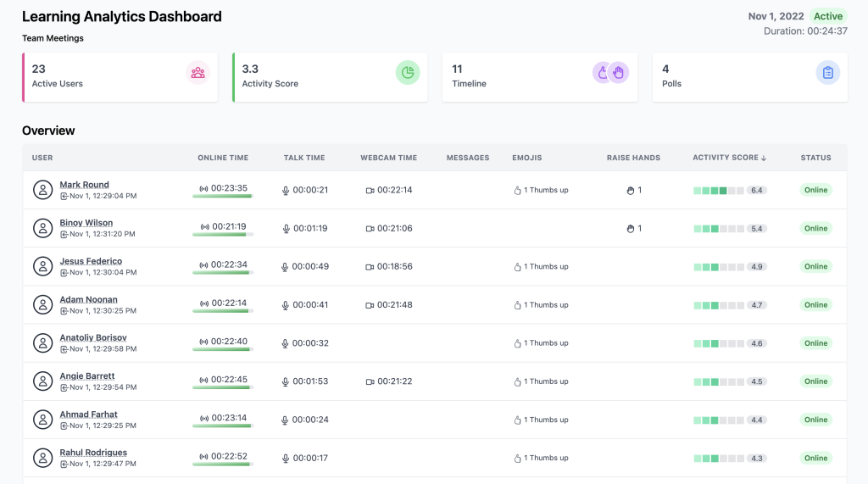Click the User column header
Viewport: 868px width, 484px height.
tap(42, 158)
